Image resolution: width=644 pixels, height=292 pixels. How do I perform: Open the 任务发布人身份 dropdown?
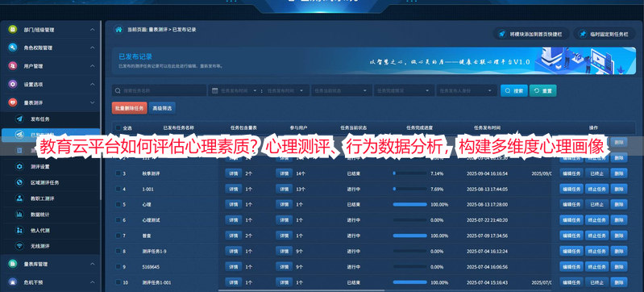[x=467, y=90]
